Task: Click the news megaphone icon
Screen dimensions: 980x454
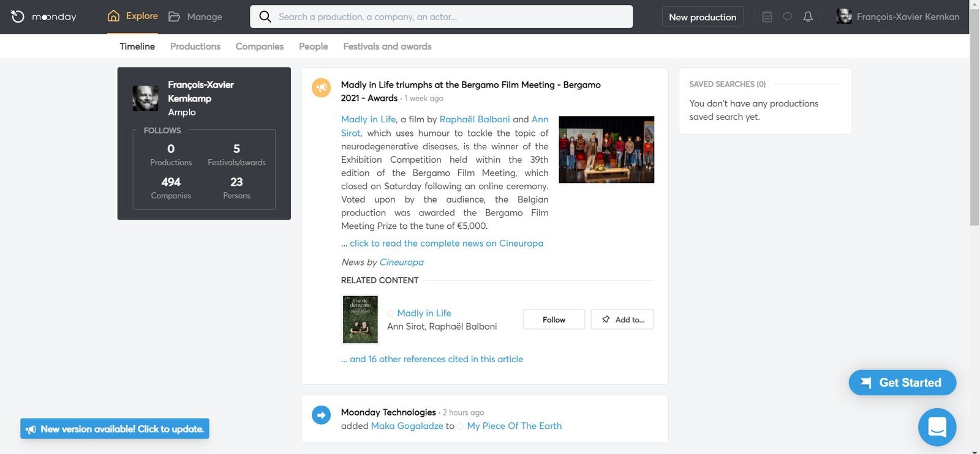Action: pyautogui.click(x=321, y=87)
